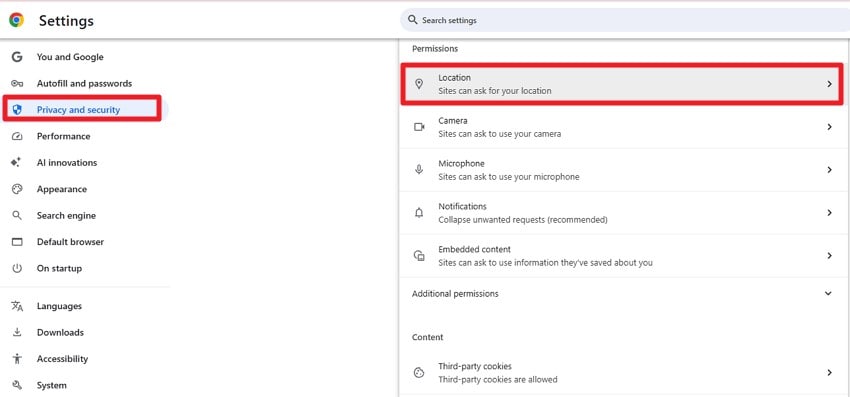Click the bell icon for Notifications
The width and height of the screenshot is (850, 397).
418,213
